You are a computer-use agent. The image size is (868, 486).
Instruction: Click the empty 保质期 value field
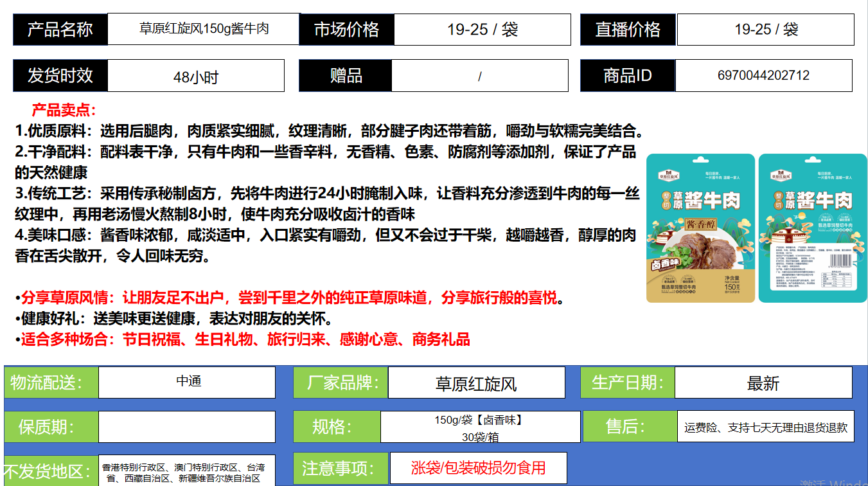[x=186, y=427]
